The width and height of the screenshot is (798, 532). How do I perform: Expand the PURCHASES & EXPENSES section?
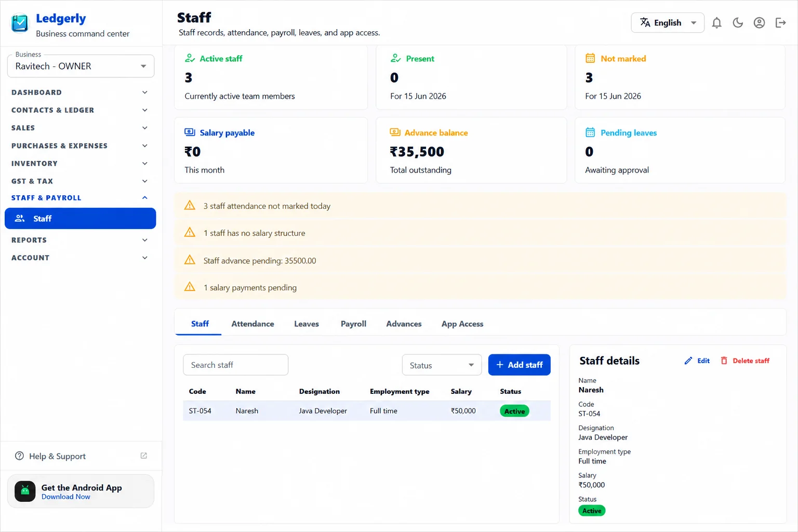coord(80,146)
